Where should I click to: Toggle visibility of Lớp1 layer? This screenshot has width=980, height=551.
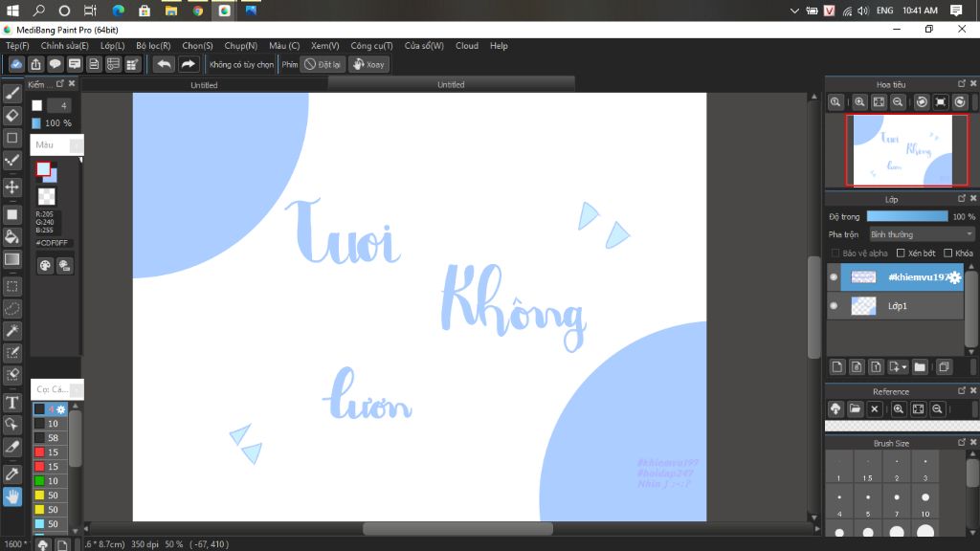click(834, 305)
